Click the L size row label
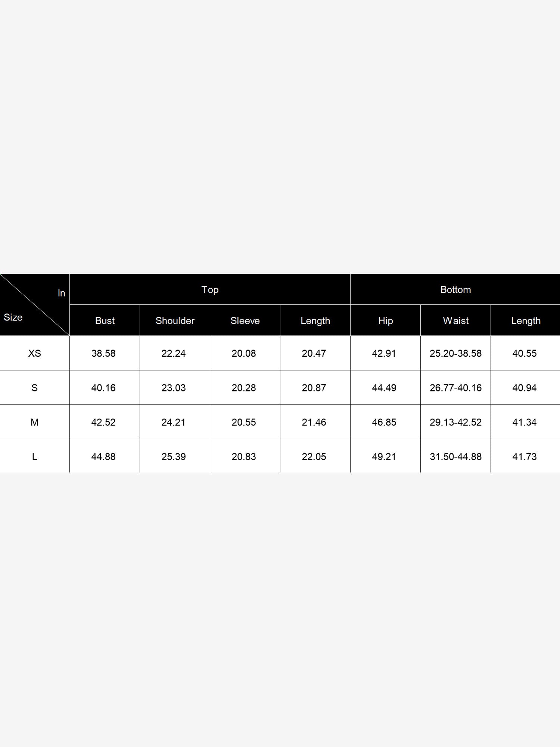The height and width of the screenshot is (747, 560). pos(34,456)
